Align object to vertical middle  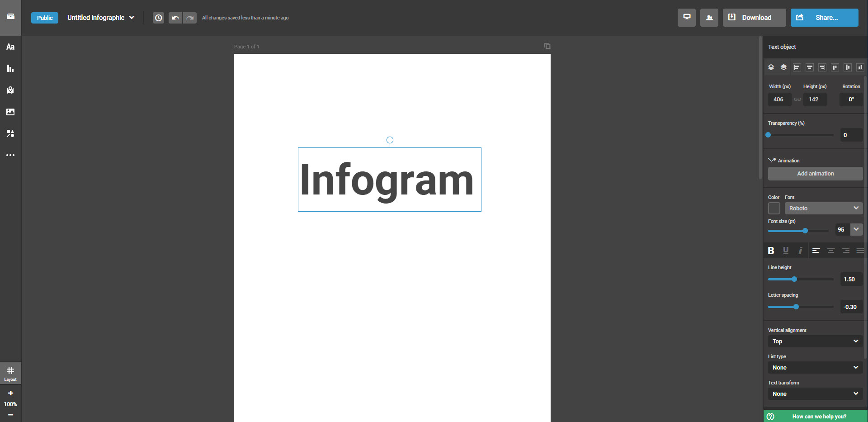[x=848, y=67]
